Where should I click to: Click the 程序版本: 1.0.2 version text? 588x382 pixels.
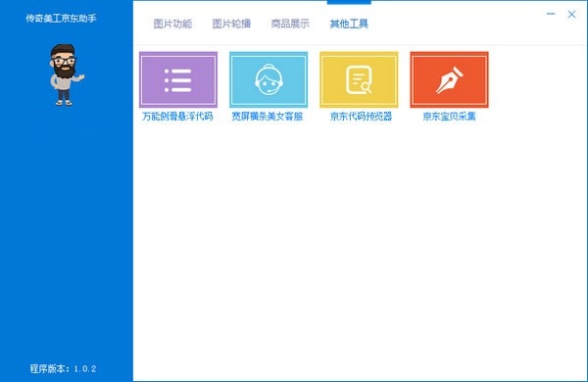click(x=63, y=369)
